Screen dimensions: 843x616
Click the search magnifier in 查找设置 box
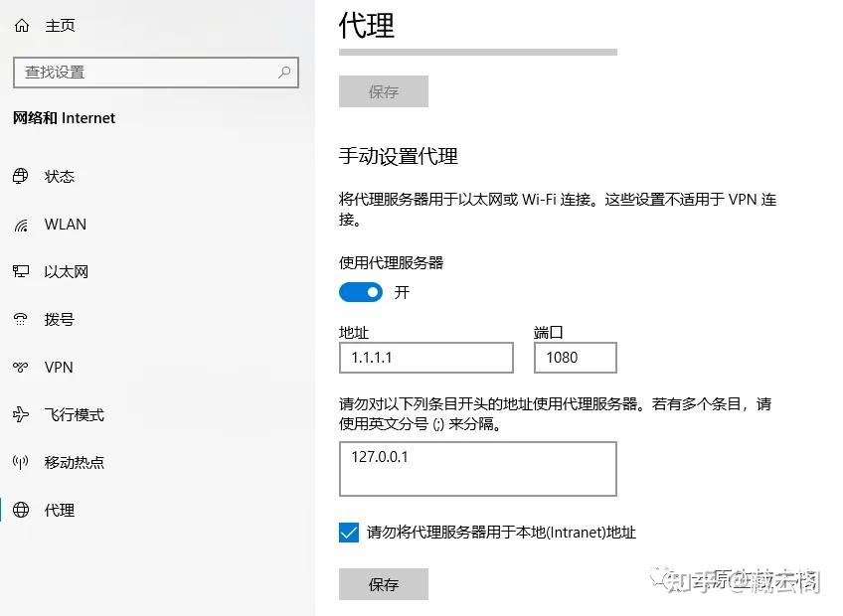(x=285, y=73)
